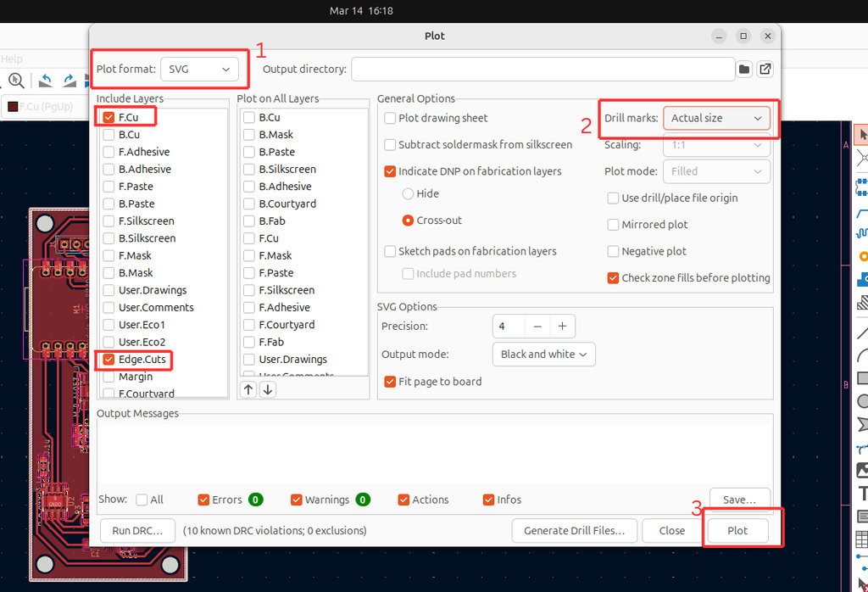This screenshot has height=592, width=868.
Task: Select the tune track length tool
Action: pos(862,233)
